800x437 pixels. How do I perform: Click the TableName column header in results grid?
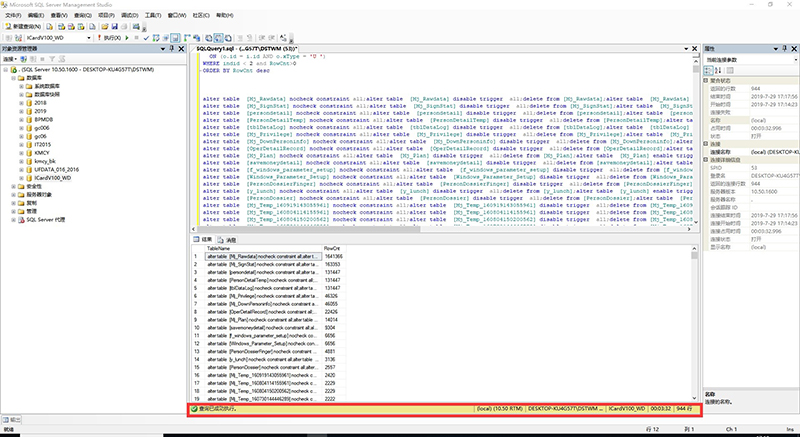coord(263,248)
